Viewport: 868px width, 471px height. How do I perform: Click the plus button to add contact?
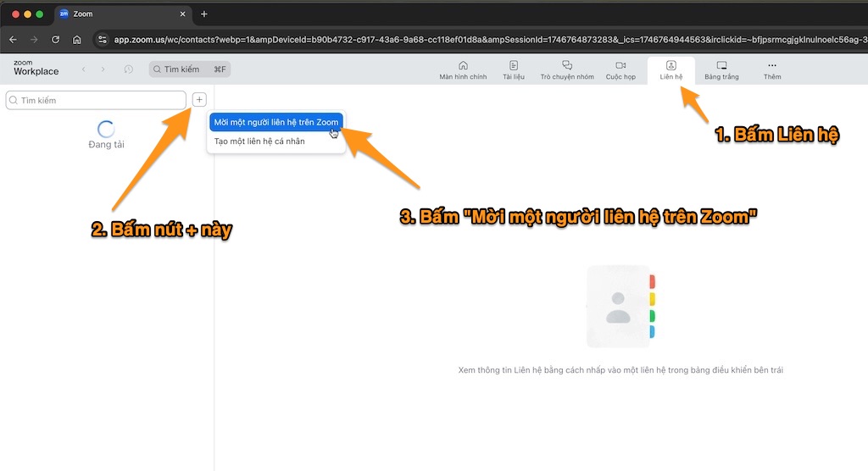point(199,100)
